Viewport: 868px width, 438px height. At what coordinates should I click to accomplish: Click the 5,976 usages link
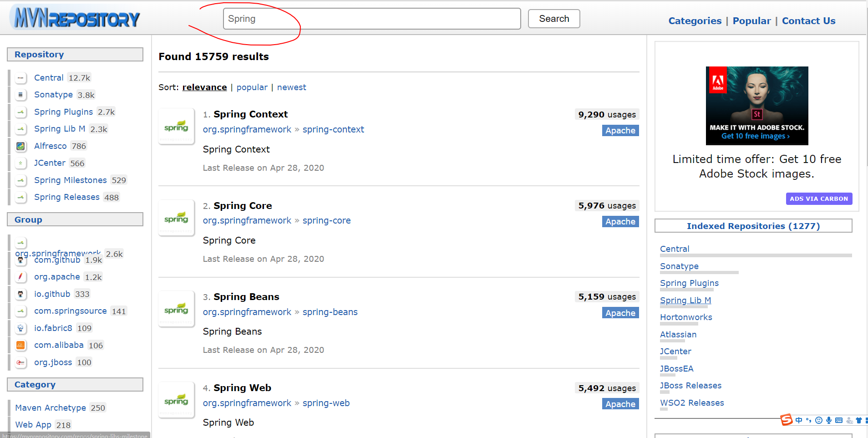coord(607,206)
